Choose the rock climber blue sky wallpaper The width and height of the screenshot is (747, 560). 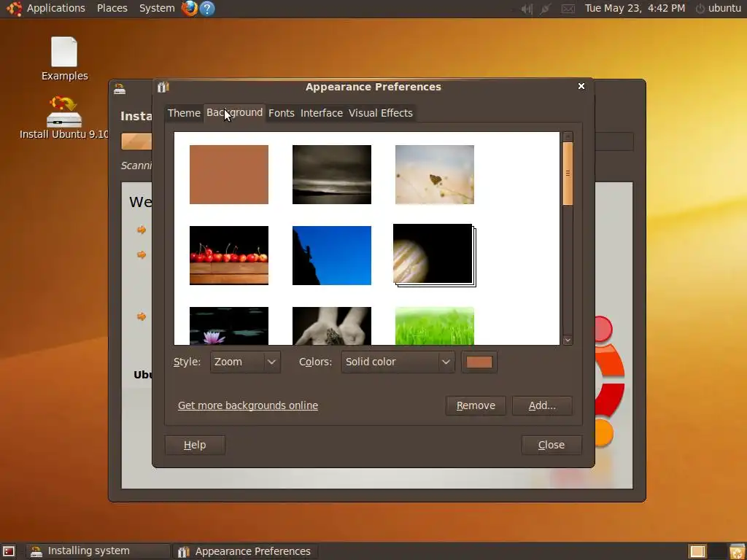click(332, 255)
